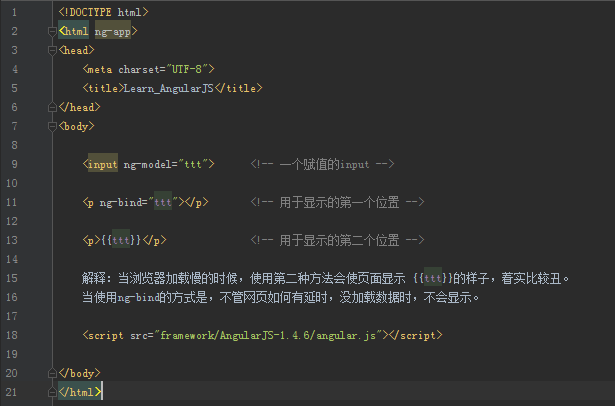615x406 pixels.
Task: Collapse the head tag fold marker
Action: [52, 50]
